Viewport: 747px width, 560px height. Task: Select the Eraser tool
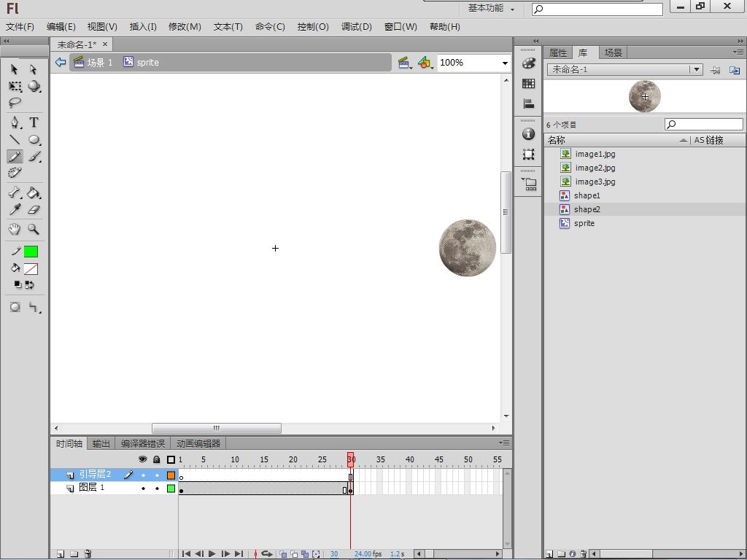point(34,209)
